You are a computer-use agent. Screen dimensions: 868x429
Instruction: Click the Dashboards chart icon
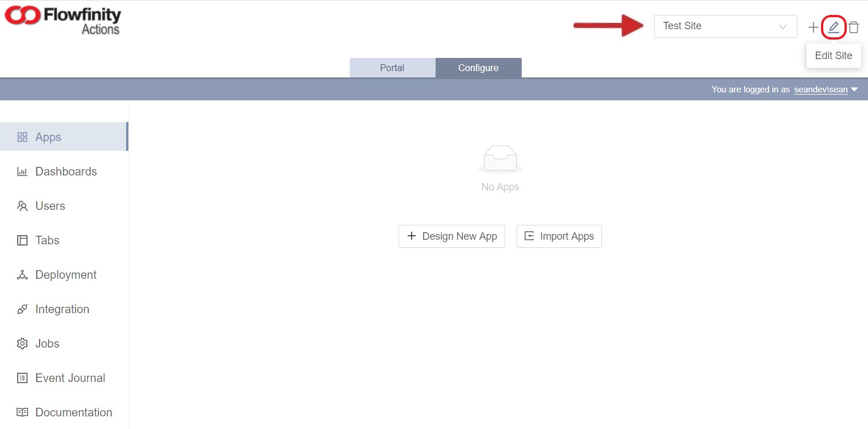22,171
